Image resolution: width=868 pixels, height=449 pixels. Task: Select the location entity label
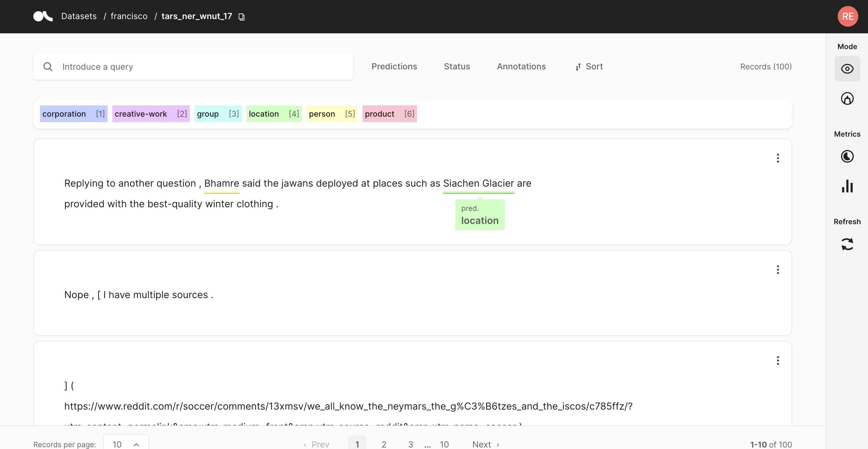pos(274,114)
